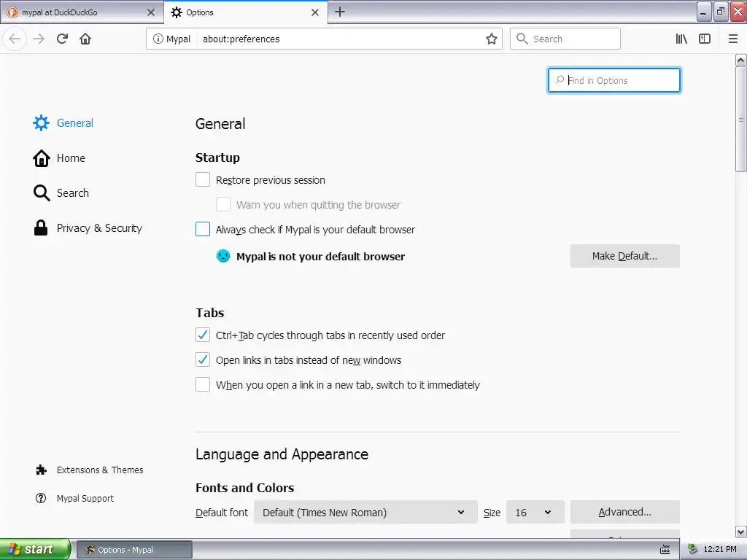Enable Always check if Mypal is default

[203, 229]
